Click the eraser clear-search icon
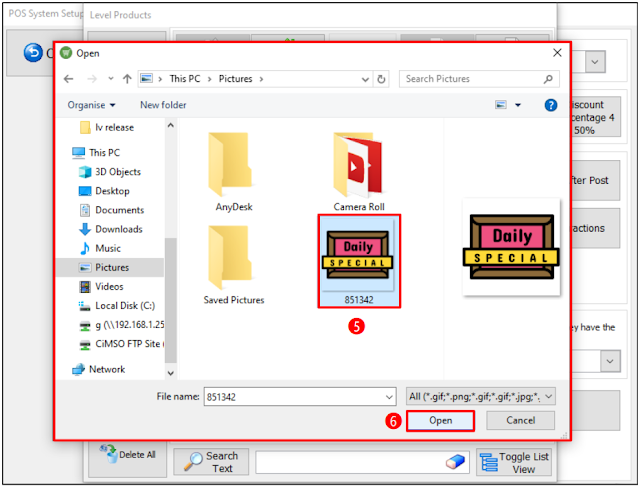 (x=455, y=462)
